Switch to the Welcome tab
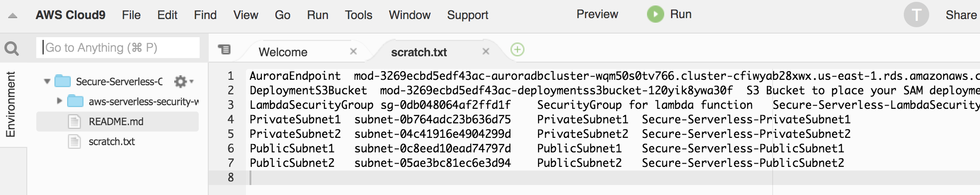Viewport: 980px width, 195px height. coord(283,52)
